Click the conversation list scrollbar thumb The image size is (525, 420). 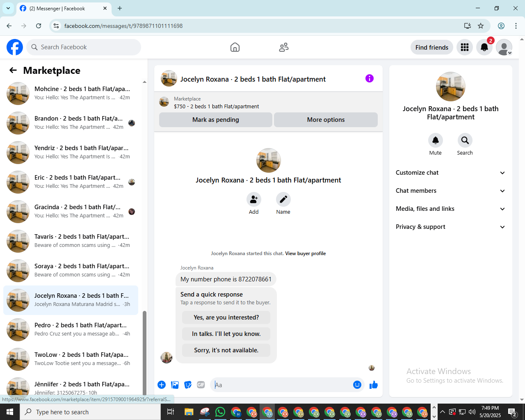click(x=144, y=353)
